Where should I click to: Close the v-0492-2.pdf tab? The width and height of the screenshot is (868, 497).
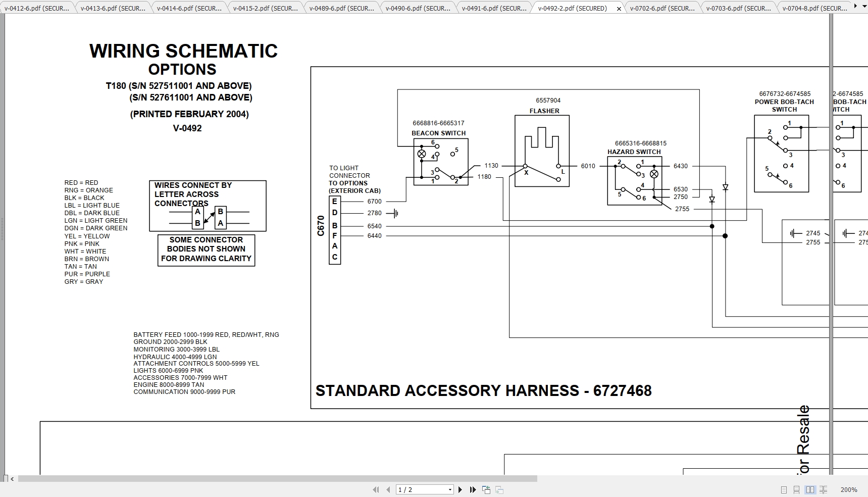(619, 9)
